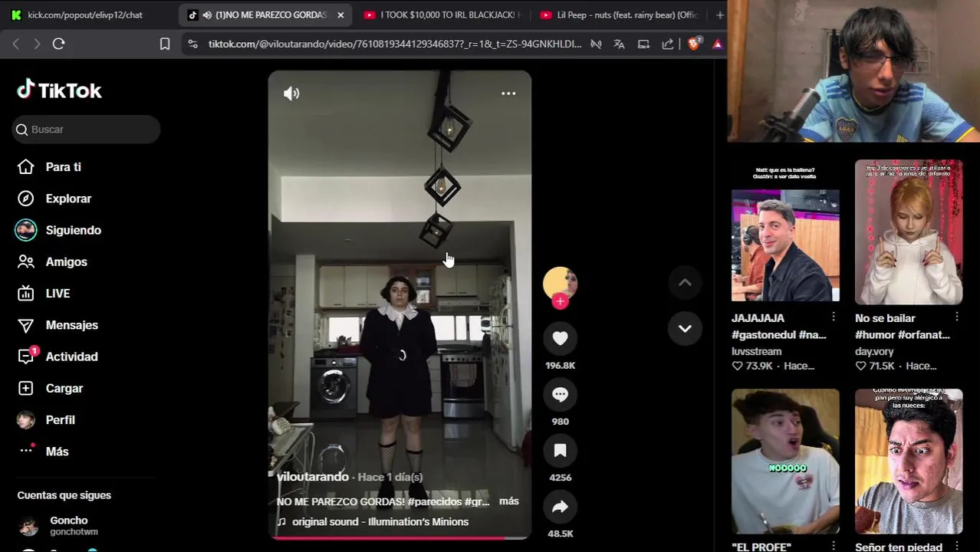Close the TikTok browser tab
The height and width of the screenshot is (552, 980).
tap(340, 15)
